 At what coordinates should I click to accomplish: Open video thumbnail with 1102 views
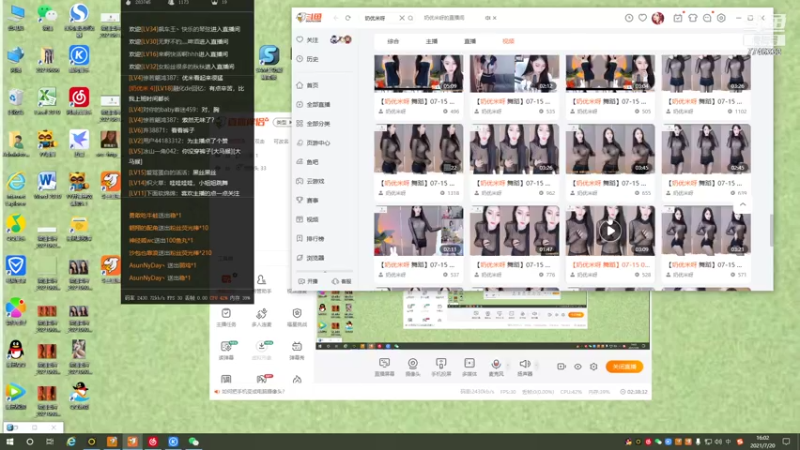point(706,73)
